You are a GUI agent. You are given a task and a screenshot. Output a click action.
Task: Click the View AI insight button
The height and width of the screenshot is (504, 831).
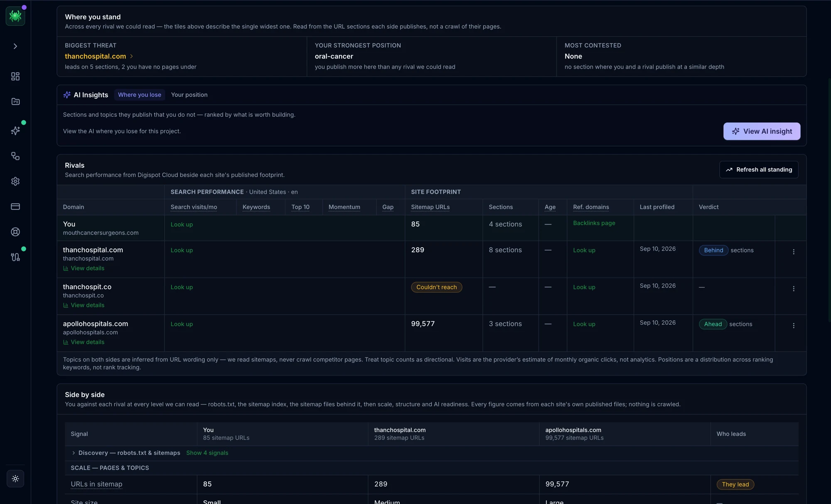click(762, 131)
